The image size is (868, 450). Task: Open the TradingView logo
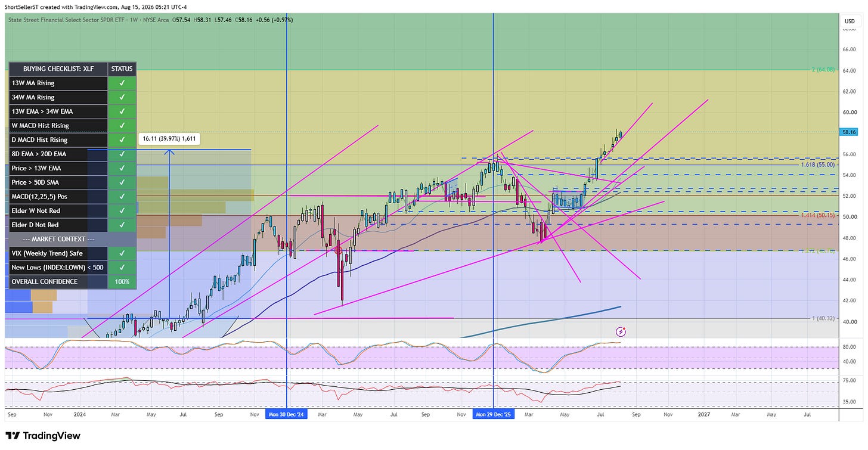[x=42, y=436]
